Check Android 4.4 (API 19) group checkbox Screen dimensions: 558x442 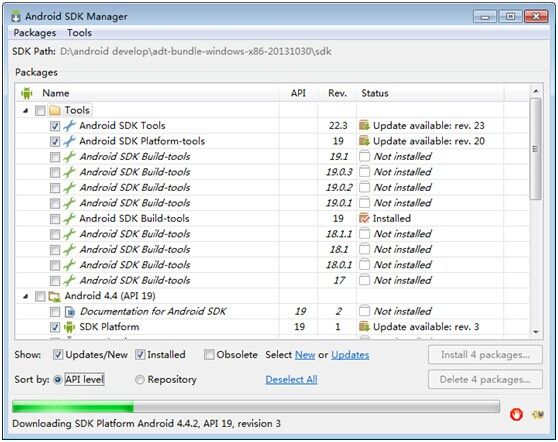(40, 296)
